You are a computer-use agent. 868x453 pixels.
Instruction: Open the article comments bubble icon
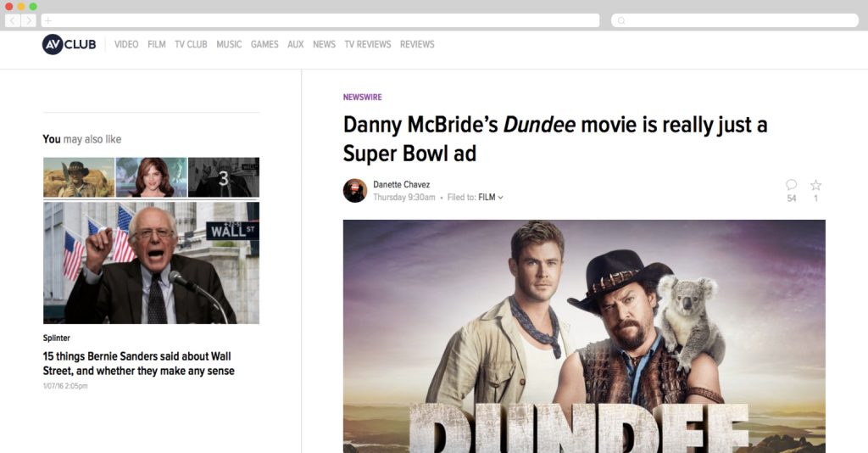pos(791,185)
